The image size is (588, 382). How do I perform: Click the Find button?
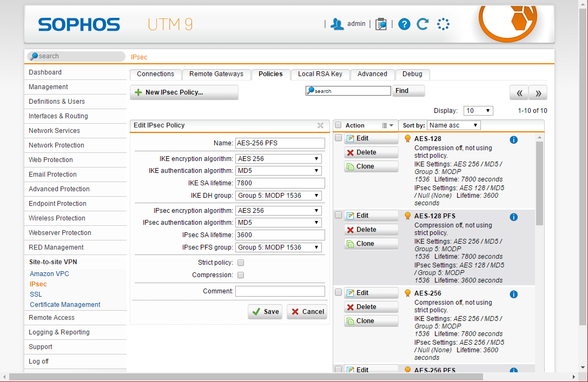click(408, 91)
